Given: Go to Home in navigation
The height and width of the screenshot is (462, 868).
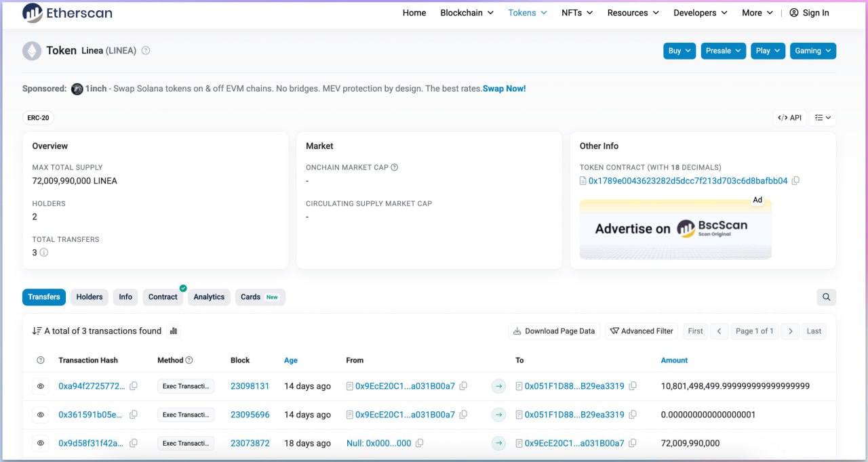Looking at the screenshot, I should 414,13.
